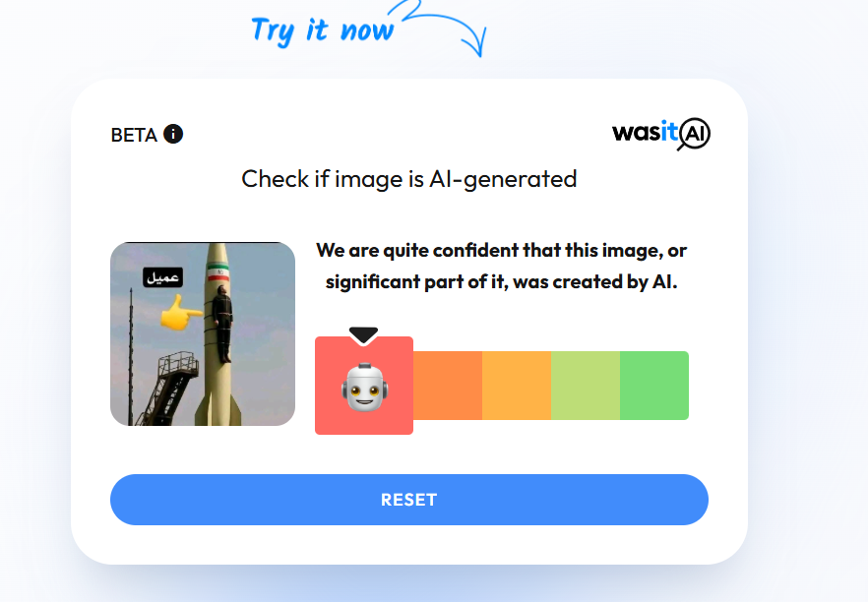This screenshot has height=602, width=868.
Task: Click the curved blue arrow
Action: [444, 28]
